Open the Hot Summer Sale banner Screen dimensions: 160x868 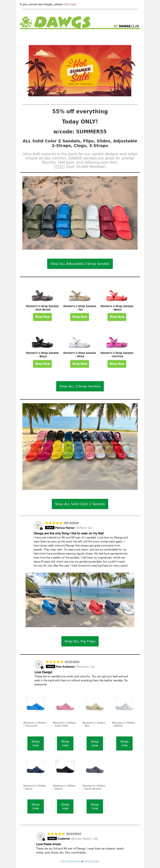80,71
